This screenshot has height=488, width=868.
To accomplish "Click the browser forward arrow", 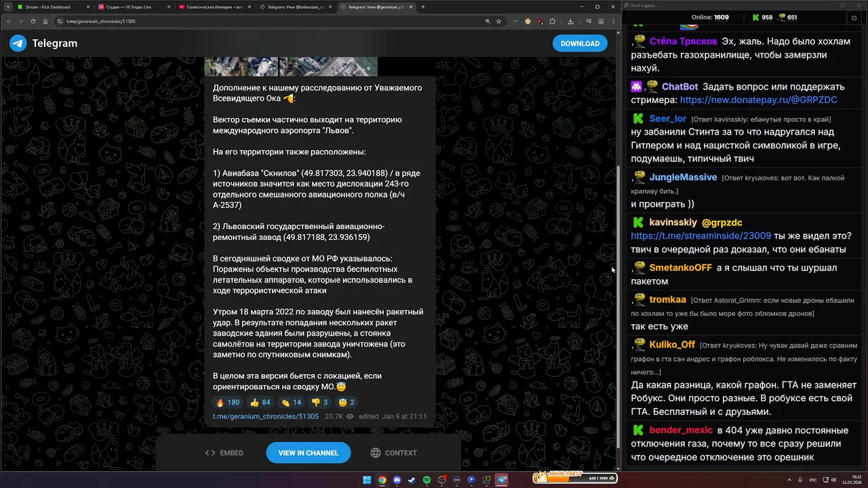I will click(20, 21).
